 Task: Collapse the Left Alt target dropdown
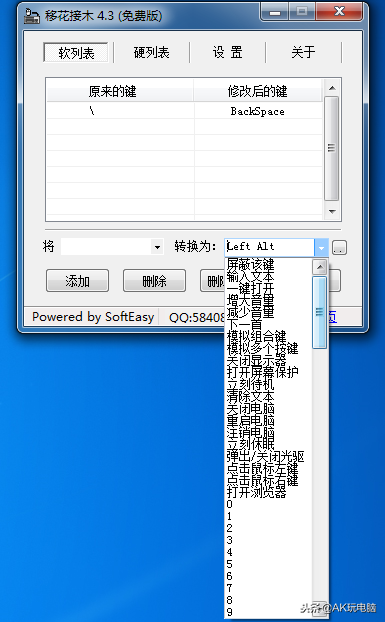click(321, 248)
